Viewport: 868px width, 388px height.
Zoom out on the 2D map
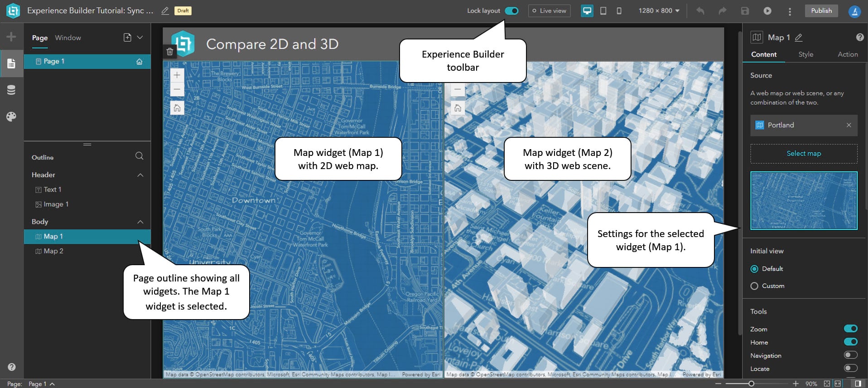[x=177, y=89]
